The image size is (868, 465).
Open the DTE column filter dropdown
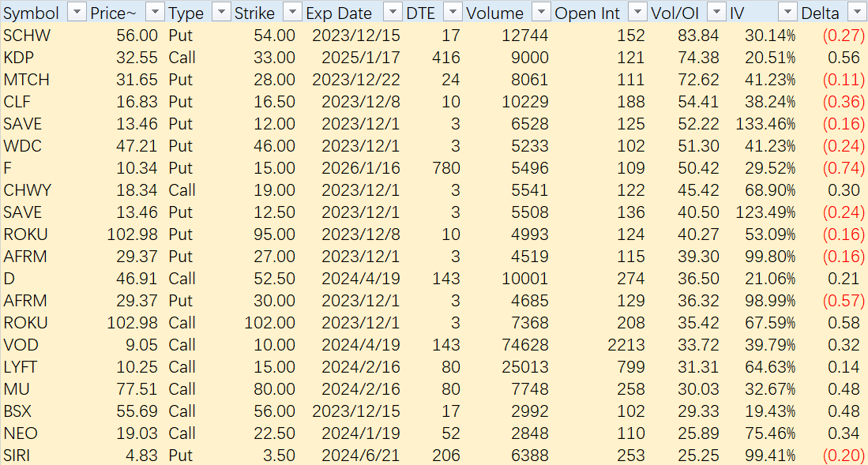click(453, 12)
